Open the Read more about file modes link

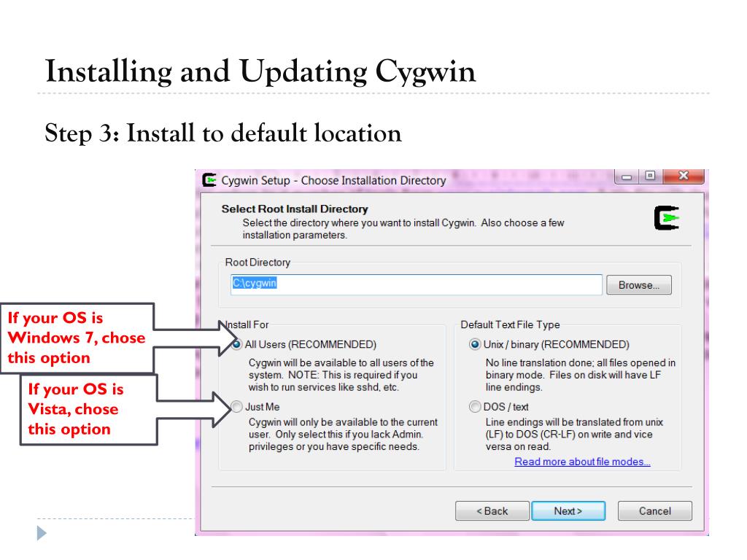(582, 462)
